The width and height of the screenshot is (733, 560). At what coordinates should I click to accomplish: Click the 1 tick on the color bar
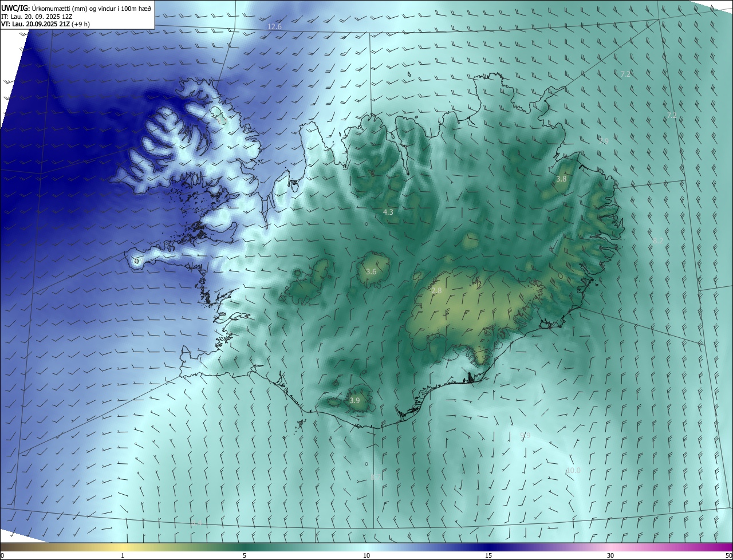(x=123, y=555)
